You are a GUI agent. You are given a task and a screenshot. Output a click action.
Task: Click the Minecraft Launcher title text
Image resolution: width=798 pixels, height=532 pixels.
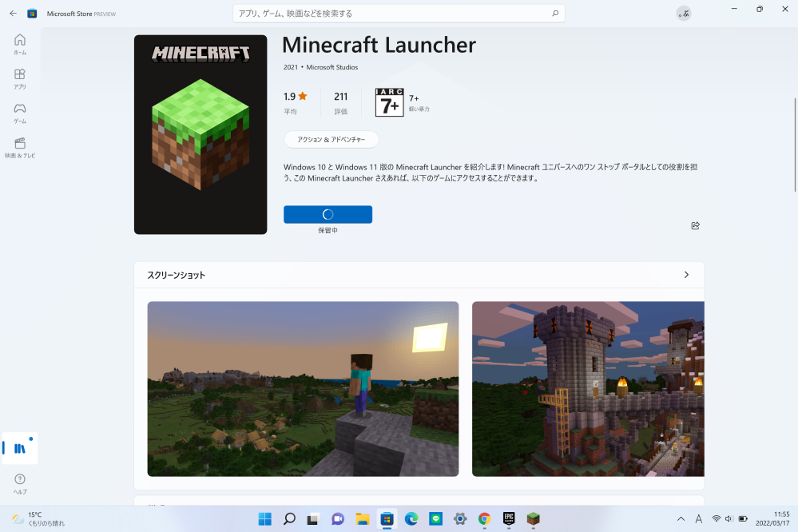point(379,46)
